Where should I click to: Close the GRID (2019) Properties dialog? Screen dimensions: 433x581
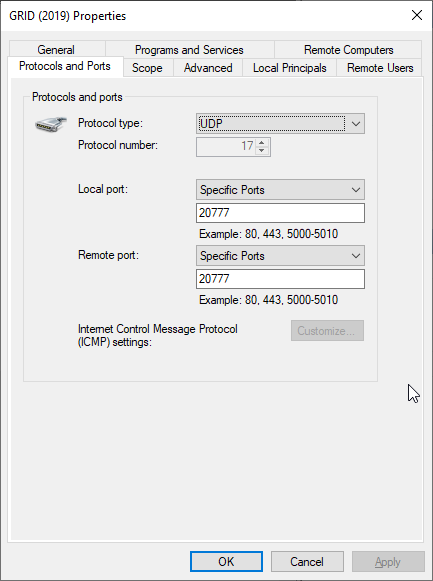417,15
